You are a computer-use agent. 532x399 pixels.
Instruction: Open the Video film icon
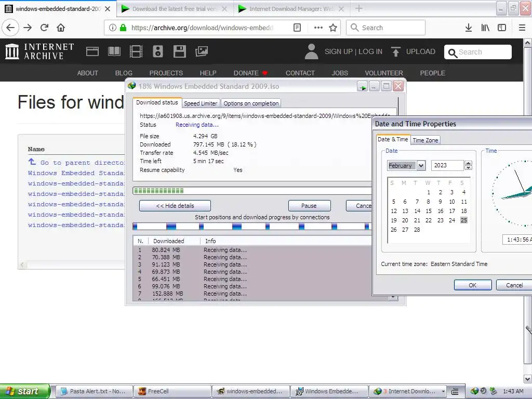[x=136, y=51]
